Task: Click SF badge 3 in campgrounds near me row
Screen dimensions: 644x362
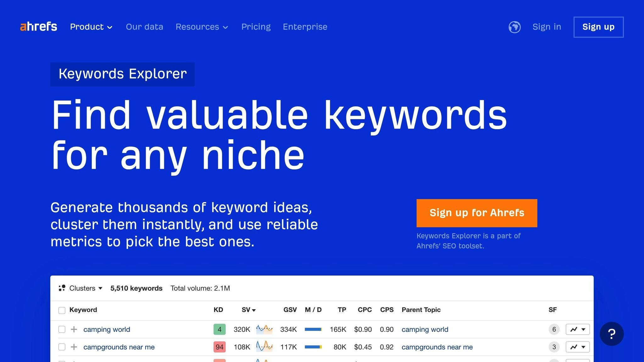Action: [x=554, y=347]
